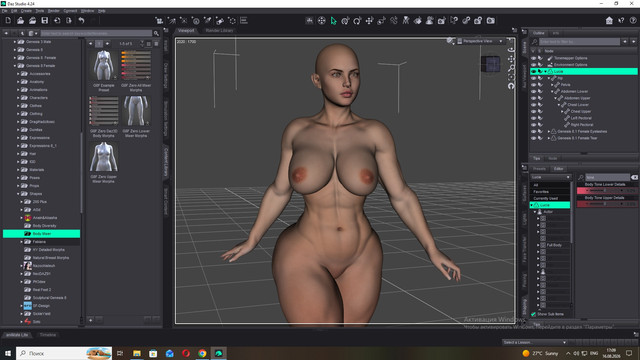Toggle visibility eye for Pelvis node
This screenshot has height=360, width=640.
pos(533,85)
